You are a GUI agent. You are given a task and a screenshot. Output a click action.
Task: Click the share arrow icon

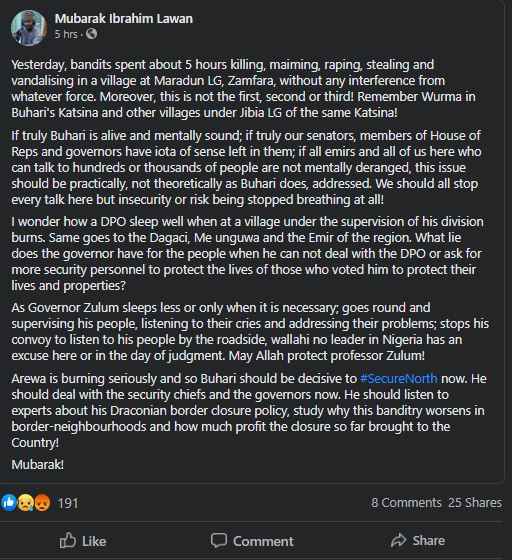pyautogui.click(x=399, y=540)
